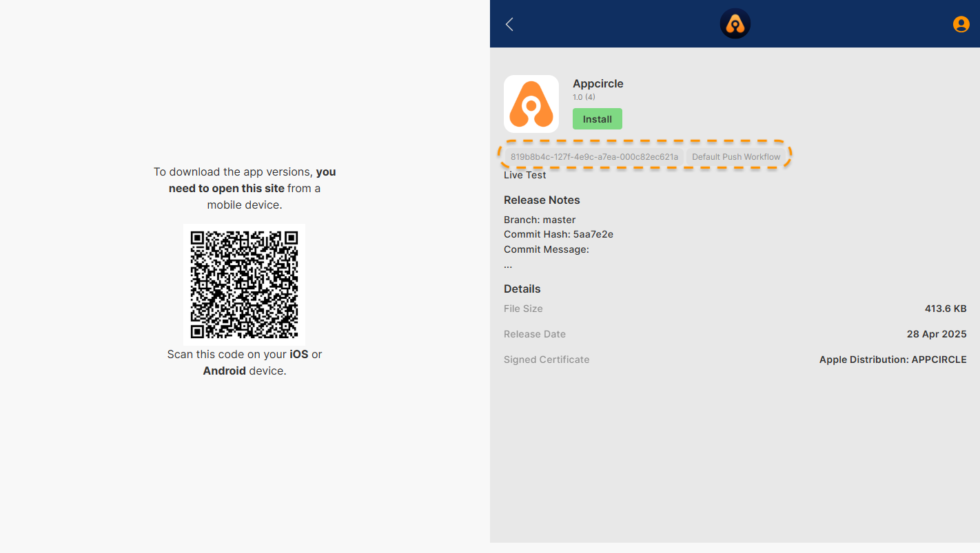Click the Apple Distribution: APPCIRCLE certificate value
Image resolution: width=980 pixels, height=553 pixels.
pos(892,359)
